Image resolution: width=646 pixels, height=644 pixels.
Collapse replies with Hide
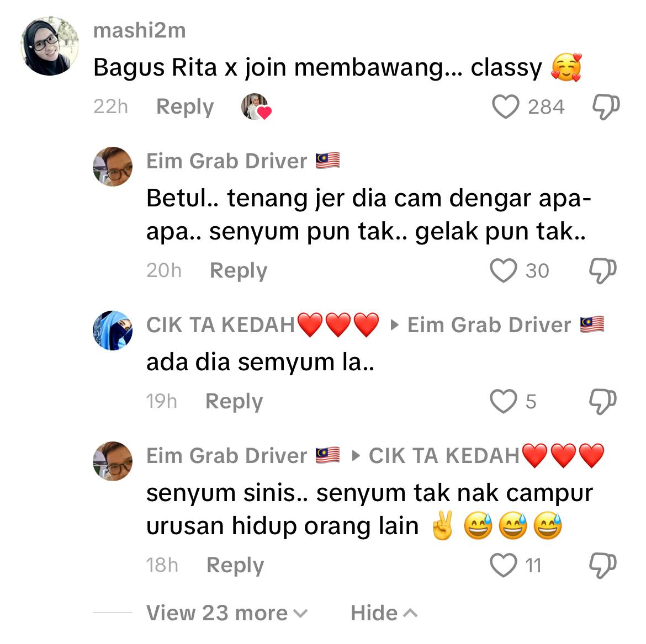click(384, 613)
